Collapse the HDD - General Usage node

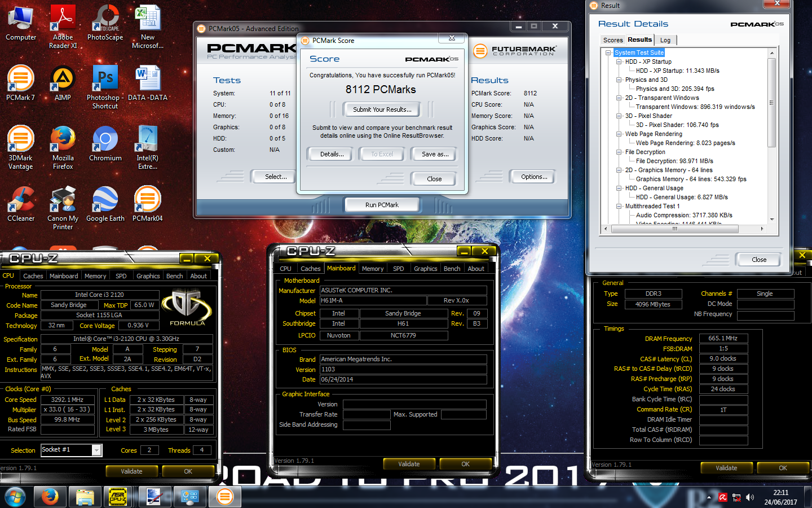click(619, 188)
